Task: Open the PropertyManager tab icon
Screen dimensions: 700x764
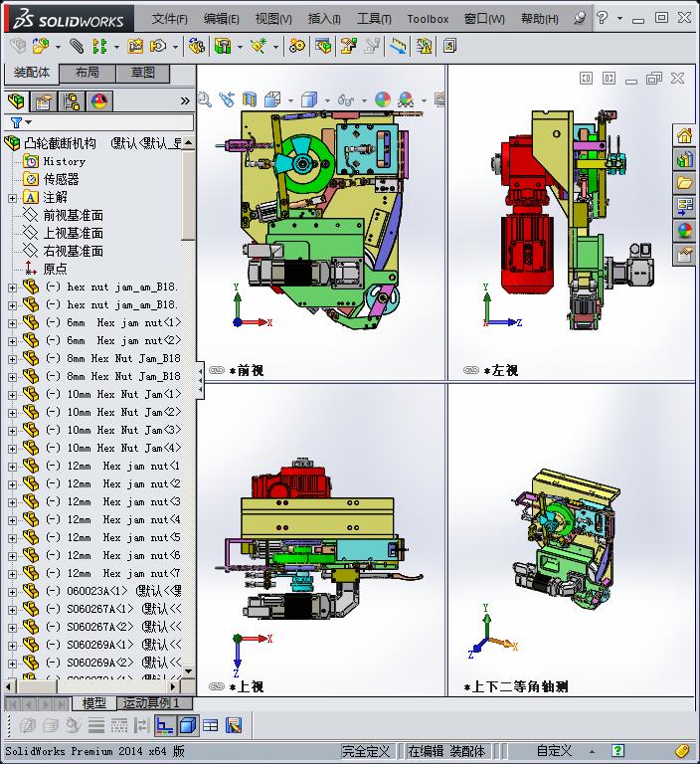Action: tap(44, 101)
